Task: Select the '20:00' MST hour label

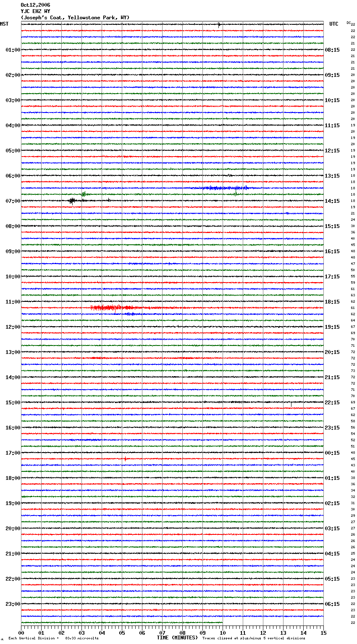Action: 13,529
